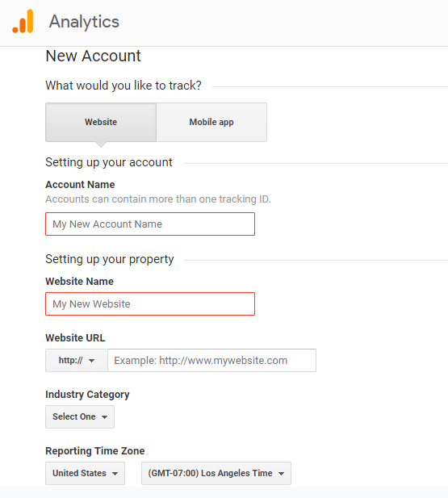Open the United States country dropdown
Screen dimensions: 448x498
tap(85, 473)
